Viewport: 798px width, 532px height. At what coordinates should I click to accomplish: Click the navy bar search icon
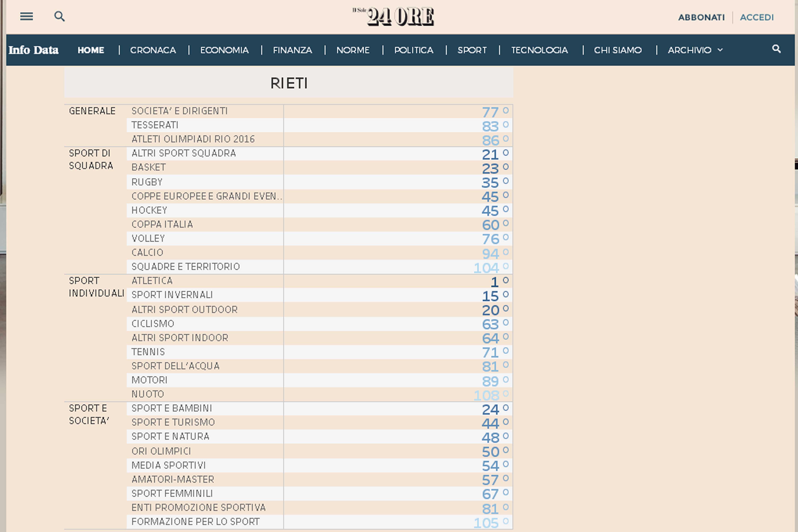coord(776,49)
